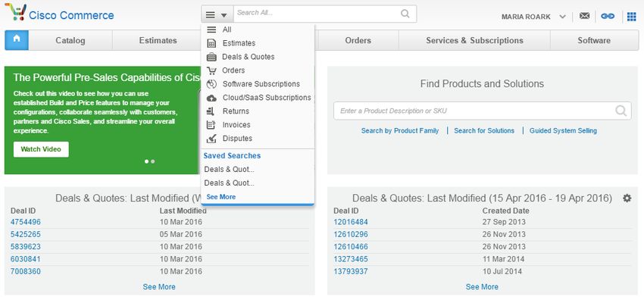Screen dimensions: 644x300
Task: Open deal ID 7008360
Action: (x=26, y=271)
